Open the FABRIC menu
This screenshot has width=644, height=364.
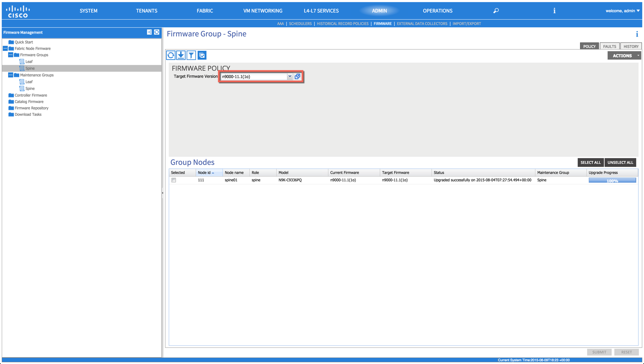(x=205, y=11)
